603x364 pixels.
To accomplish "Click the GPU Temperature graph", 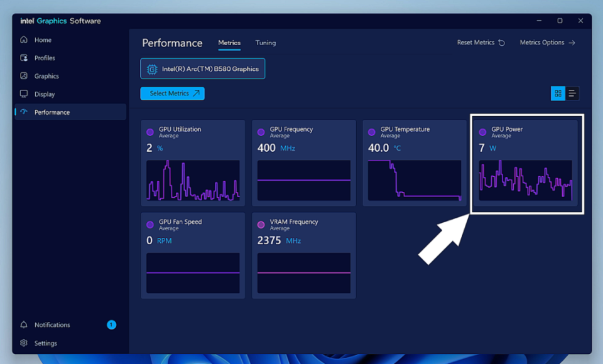I will [x=415, y=181].
